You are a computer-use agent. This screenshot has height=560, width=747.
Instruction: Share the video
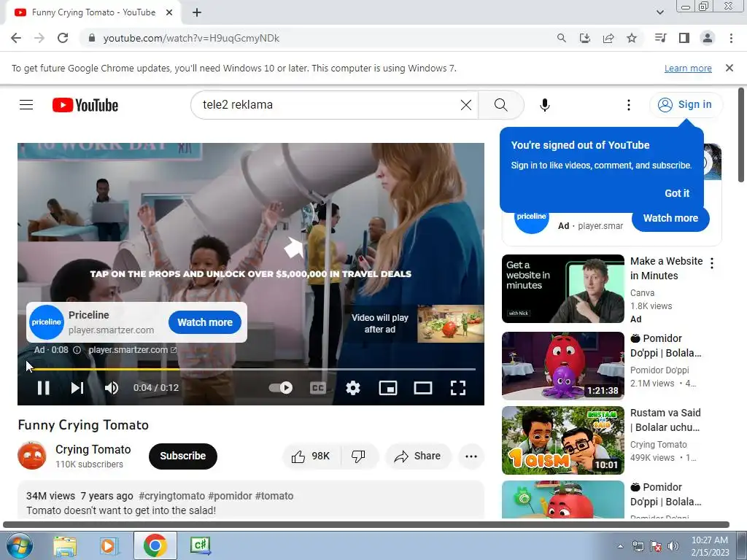pos(417,456)
